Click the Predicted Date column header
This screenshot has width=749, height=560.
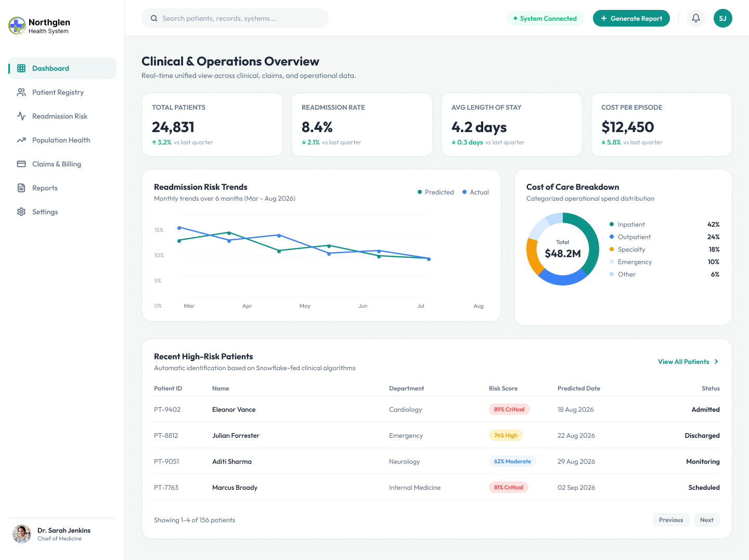[x=579, y=388]
